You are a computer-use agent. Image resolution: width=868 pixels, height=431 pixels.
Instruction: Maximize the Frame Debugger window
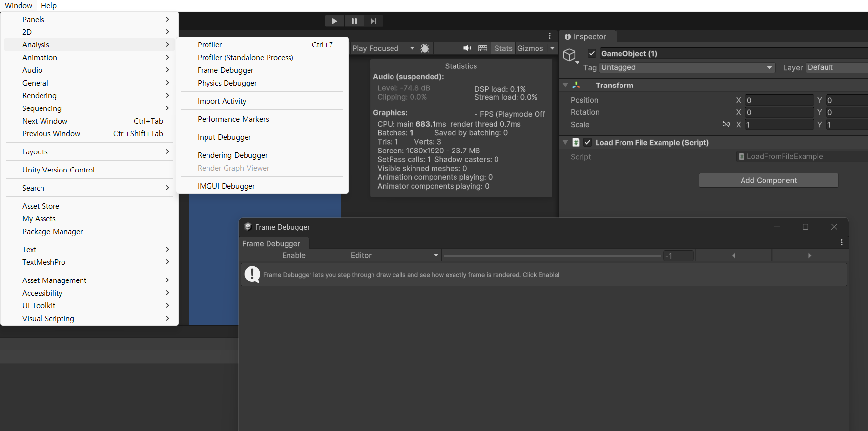click(806, 227)
